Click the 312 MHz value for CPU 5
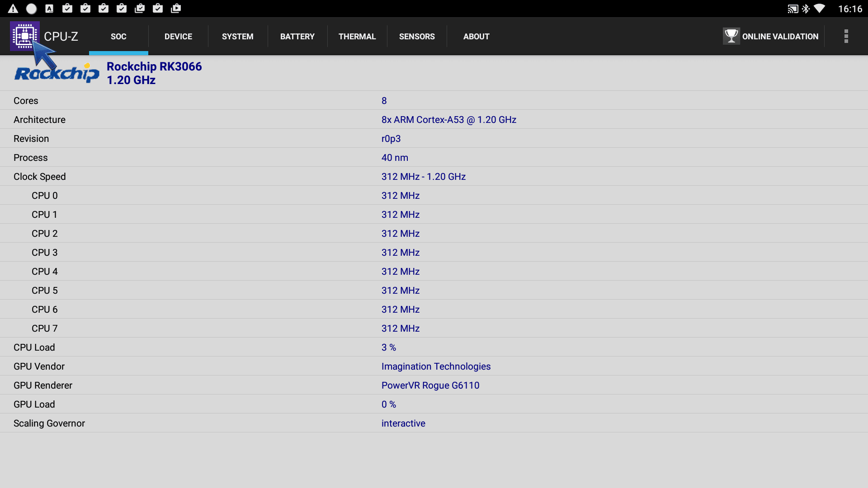 400,291
